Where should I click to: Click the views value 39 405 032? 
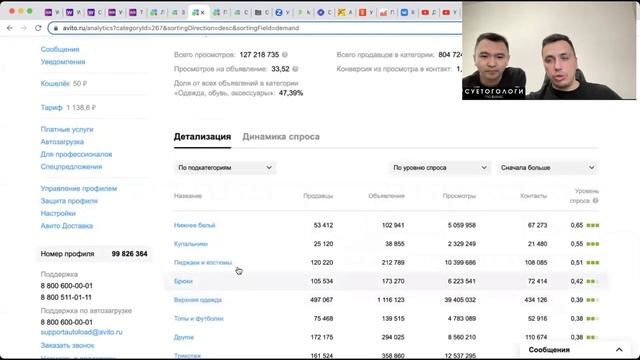[460, 300]
